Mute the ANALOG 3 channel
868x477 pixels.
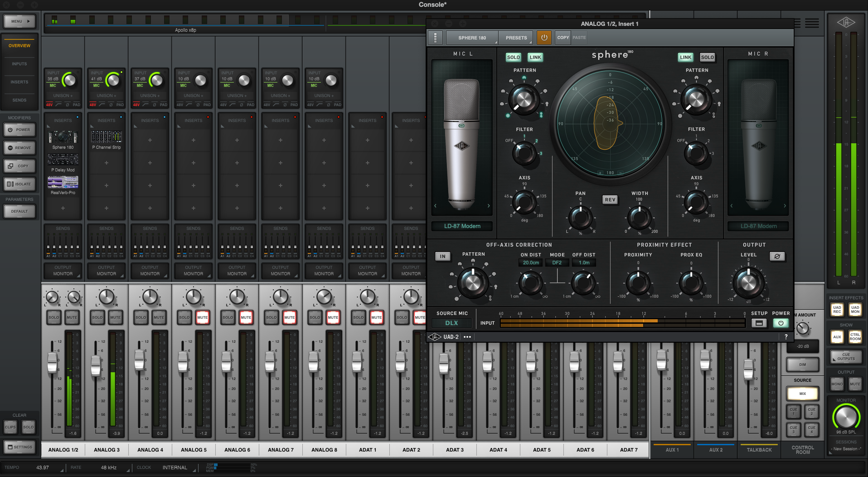click(115, 317)
